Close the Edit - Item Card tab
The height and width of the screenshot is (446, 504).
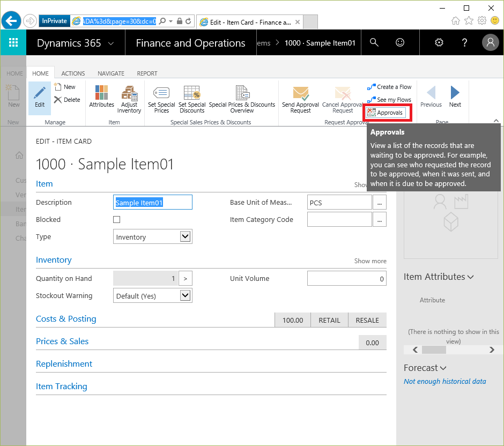click(298, 22)
